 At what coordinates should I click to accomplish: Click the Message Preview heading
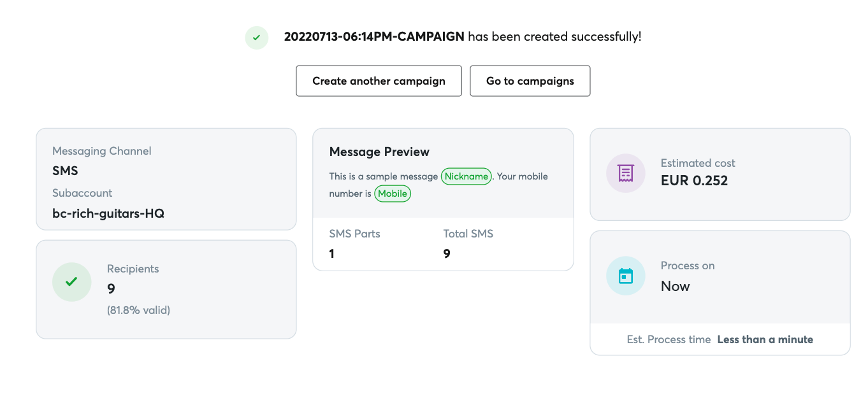tap(379, 152)
